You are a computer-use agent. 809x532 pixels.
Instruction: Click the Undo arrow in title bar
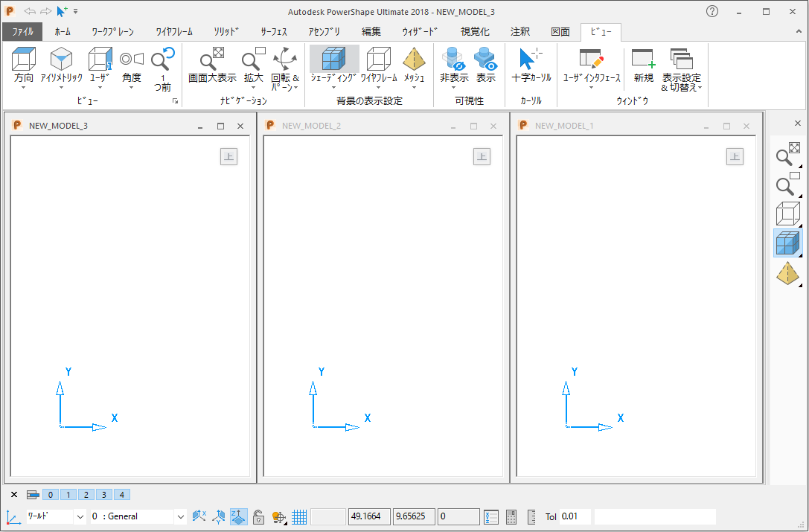[x=30, y=11]
